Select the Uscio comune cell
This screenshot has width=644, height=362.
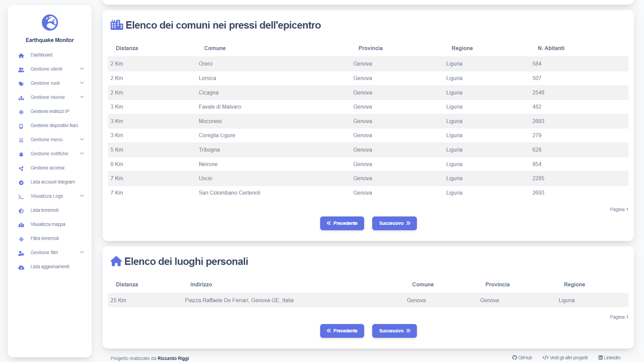206,178
